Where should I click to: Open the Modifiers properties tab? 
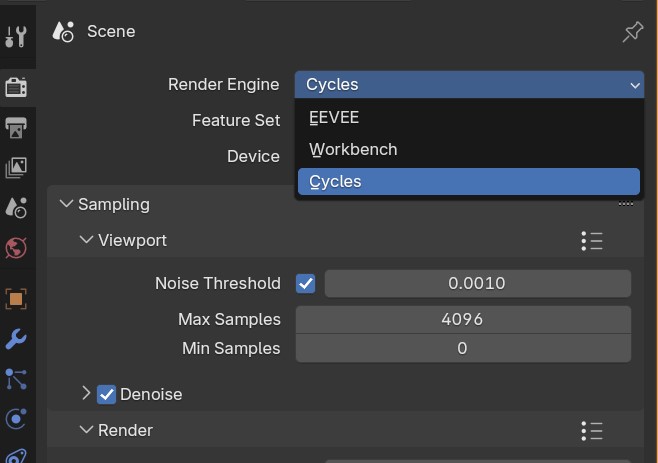[x=16, y=339]
